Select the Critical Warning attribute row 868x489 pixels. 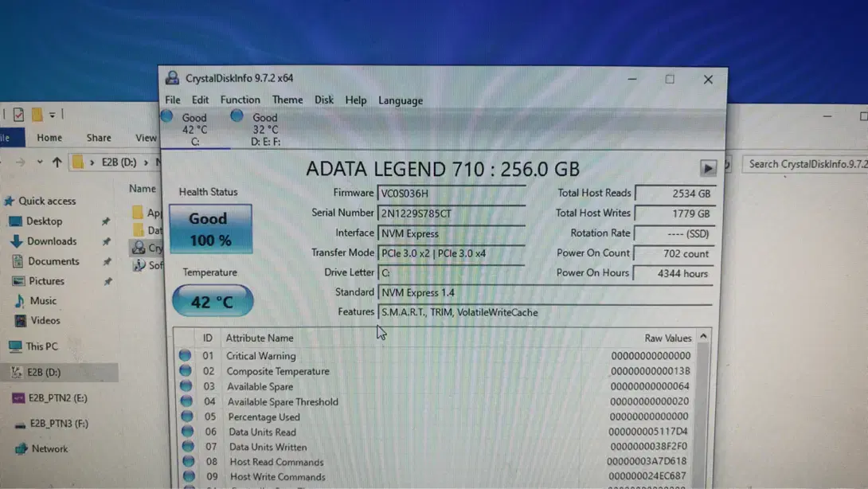[x=435, y=355]
